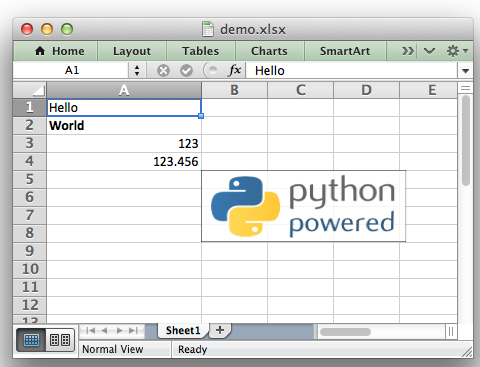480x367 pixels.
Task: Open the ribbon gear settings menu
Action: pos(457,51)
